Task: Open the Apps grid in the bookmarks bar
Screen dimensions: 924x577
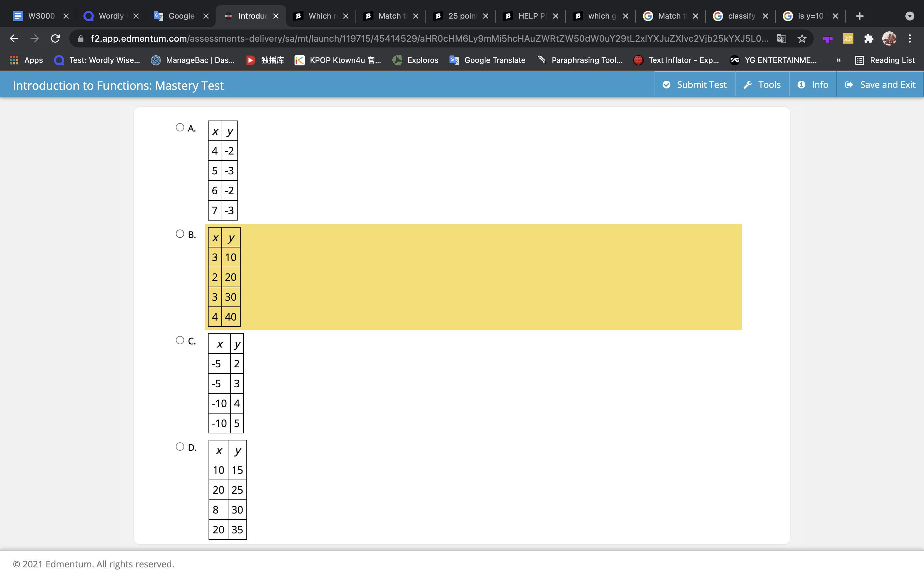Action: [x=26, y=60]
